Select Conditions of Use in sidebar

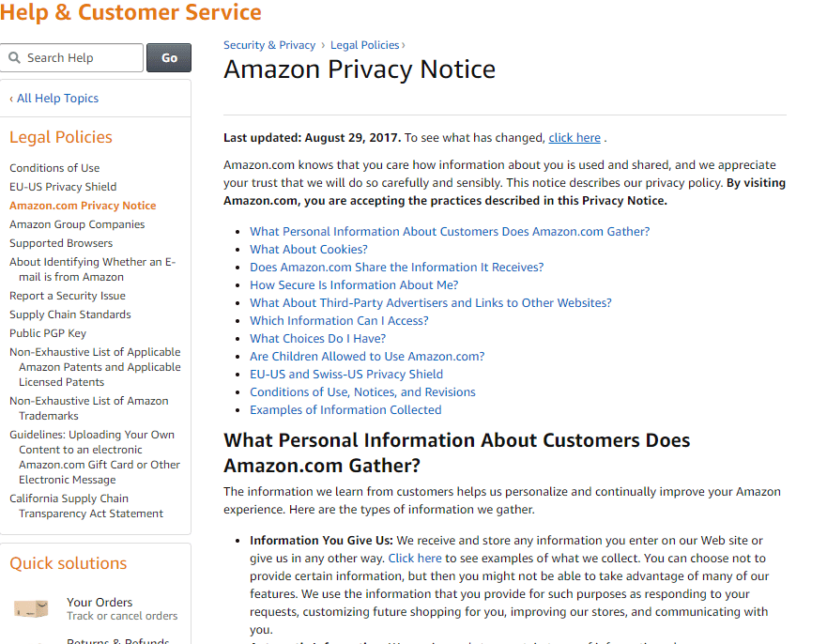54,168
